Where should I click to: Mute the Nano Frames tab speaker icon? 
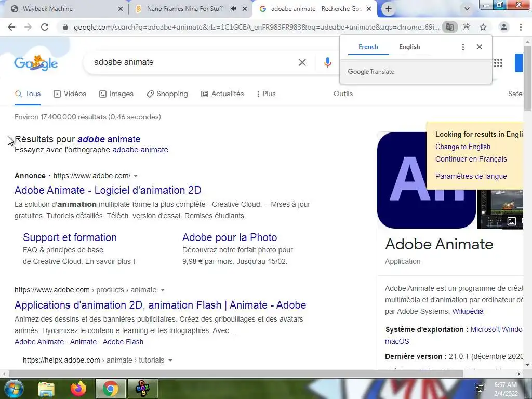(233, 9)
